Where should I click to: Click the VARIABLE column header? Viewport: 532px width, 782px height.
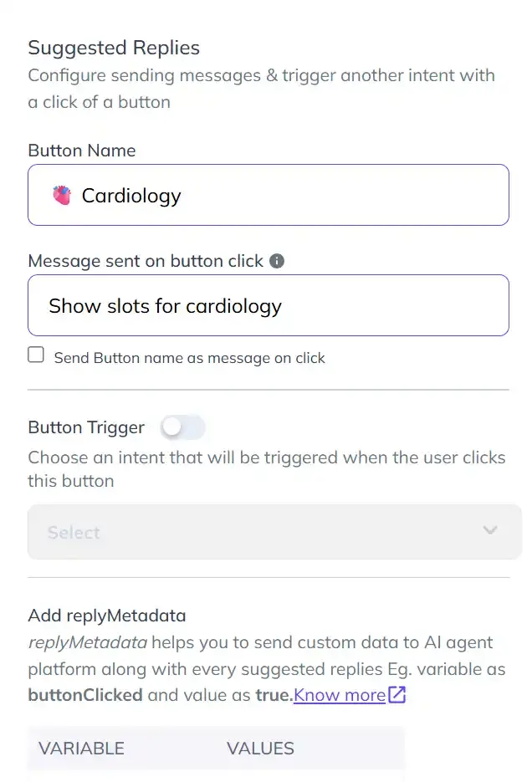(x=80, y=748)
